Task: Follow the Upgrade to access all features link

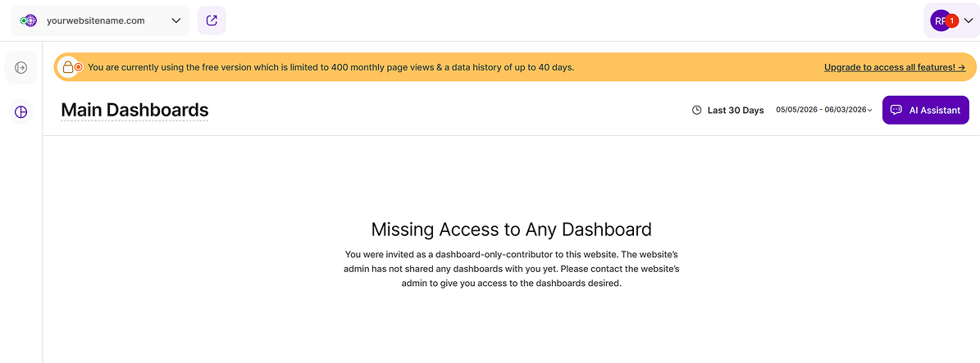Action: pyautogui.click(x=895, y=67)
